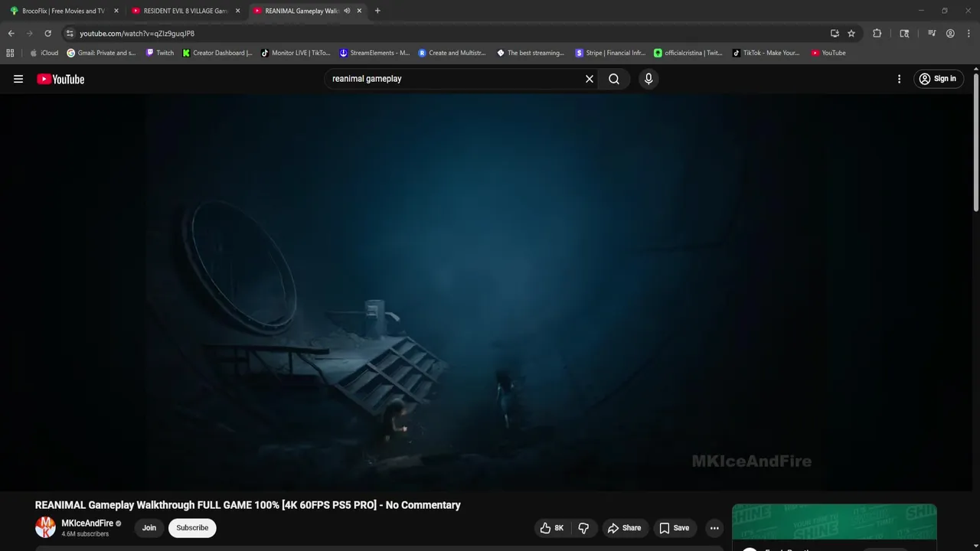980x551 pixels.
Task: Open the Stripe Financial bookmark
Action: click(610, 53)
